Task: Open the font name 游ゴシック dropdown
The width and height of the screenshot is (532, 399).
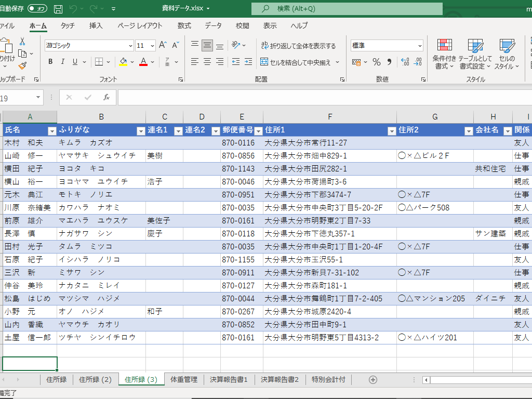Action: tap(130, 46)
